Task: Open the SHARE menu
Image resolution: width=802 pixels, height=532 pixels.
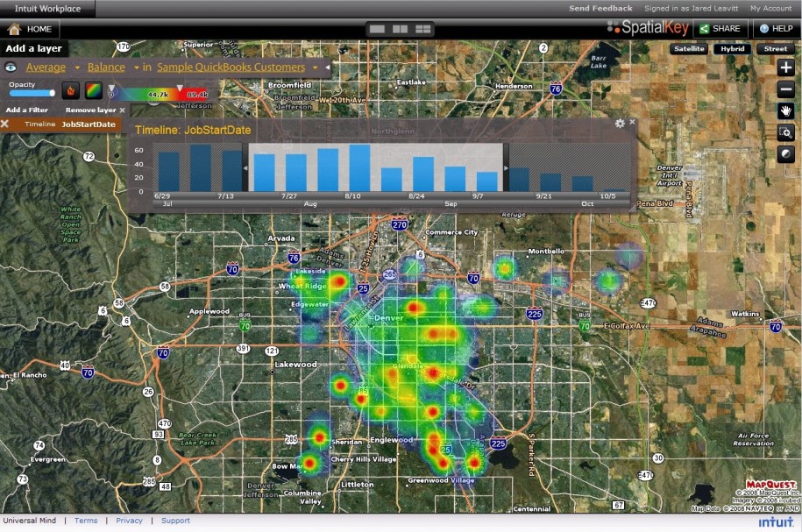Action: coord(720,29)
